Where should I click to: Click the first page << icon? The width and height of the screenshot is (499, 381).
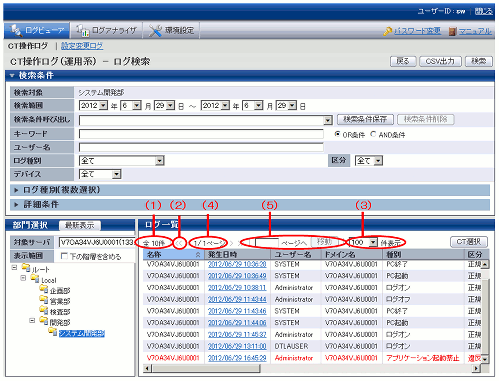[180, 243]
